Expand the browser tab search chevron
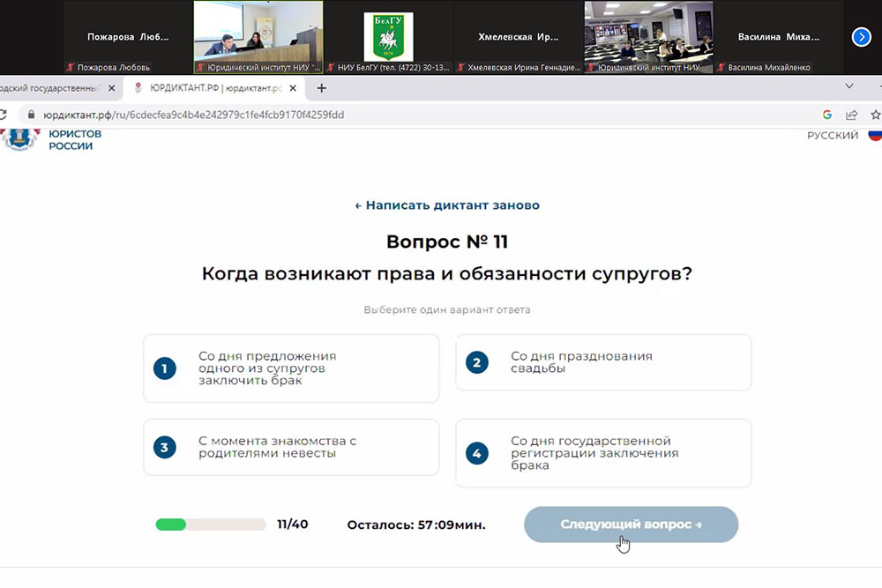Image resolution: width=882 pixels, height=588 pixels. tap(849, 86)
